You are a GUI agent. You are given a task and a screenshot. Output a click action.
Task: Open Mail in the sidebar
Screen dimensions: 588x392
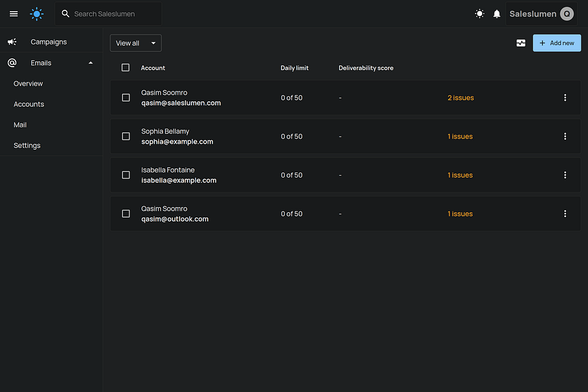(20, 125)
